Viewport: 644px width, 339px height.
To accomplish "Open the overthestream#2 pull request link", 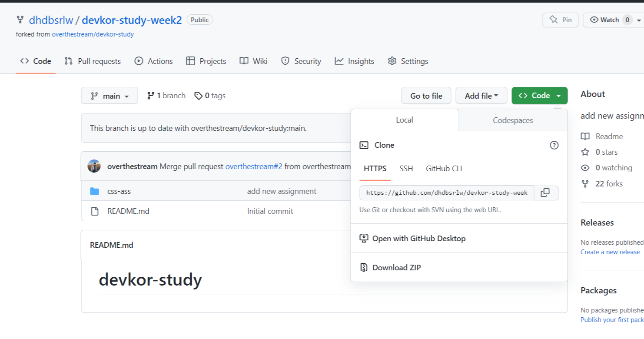I will tap(254, 166).
